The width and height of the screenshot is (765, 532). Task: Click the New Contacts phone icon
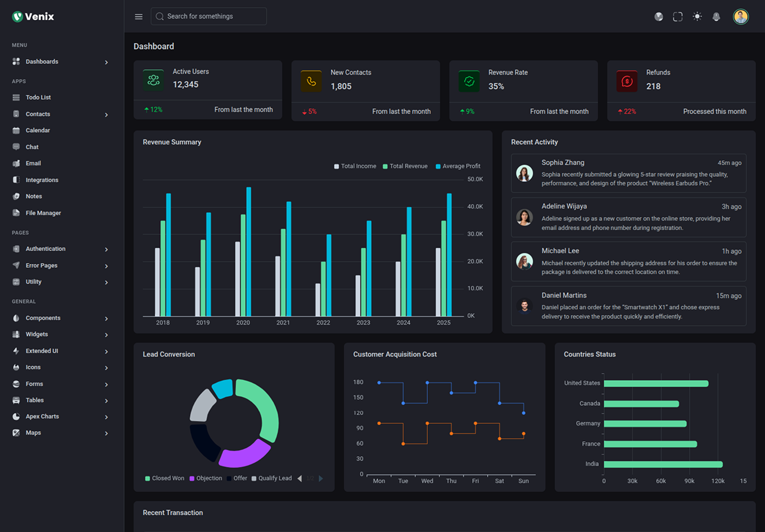[x=311, y=81]
